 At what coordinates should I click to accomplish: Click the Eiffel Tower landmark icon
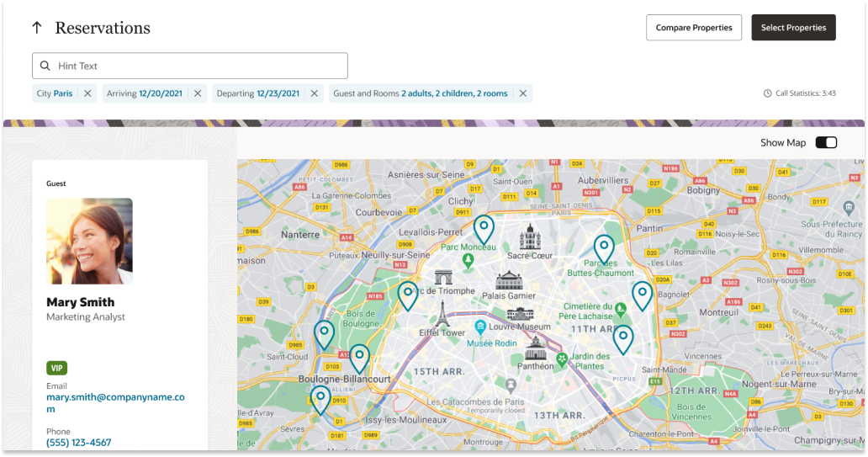click(x=442, y=313)
